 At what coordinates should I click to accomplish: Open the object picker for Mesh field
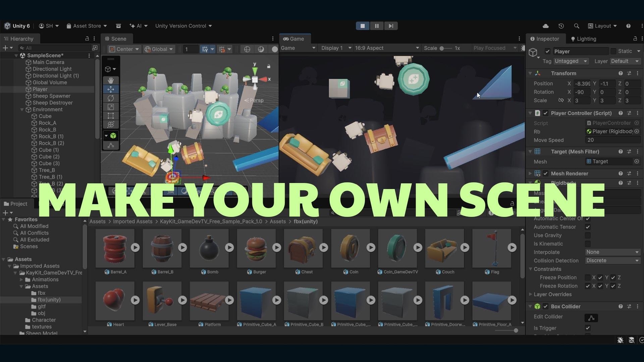coord(637,161)
